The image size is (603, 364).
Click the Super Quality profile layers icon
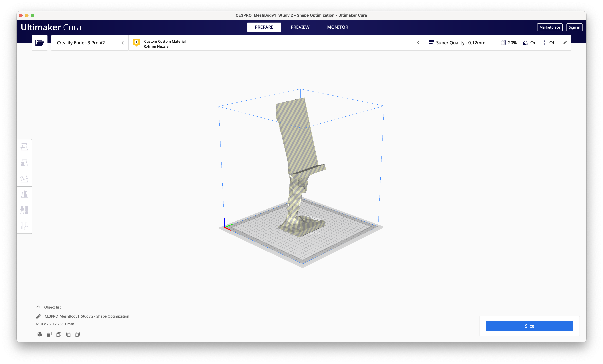[431, 43]
